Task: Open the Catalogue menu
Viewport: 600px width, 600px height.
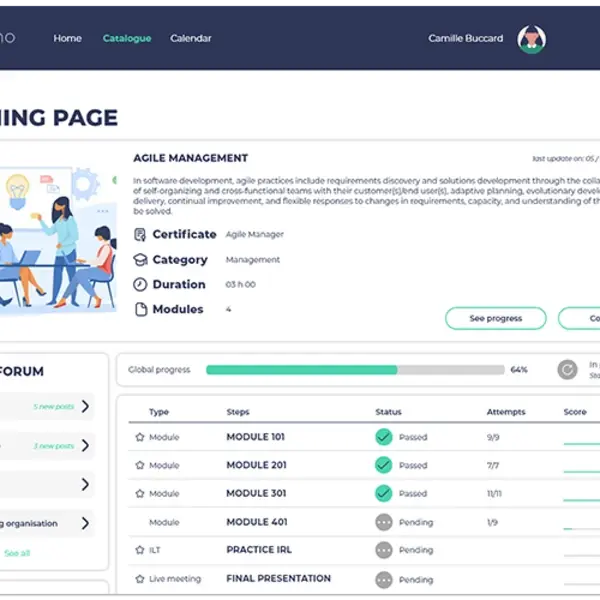Action: 127,38
